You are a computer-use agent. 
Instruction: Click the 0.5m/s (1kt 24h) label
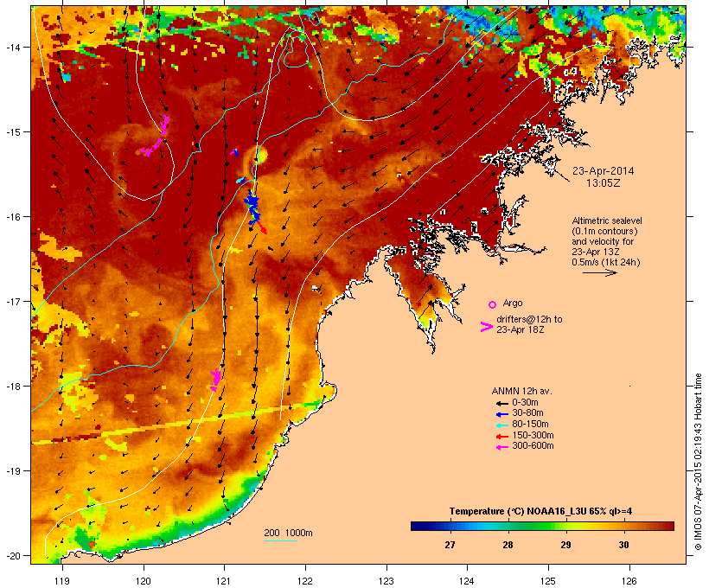[606, 262]
